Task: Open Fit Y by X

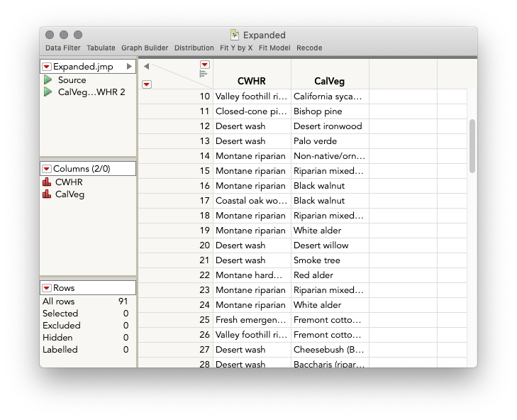Action: tap(236, 48)
